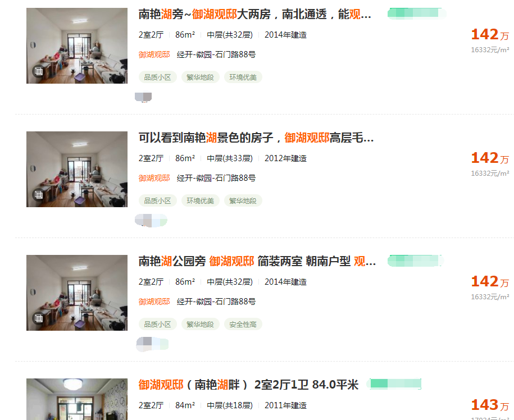Viewport: 514px width, 420px height.
Task: Click 御湖观邸 community link in second listing
Action: click(154, 178)
